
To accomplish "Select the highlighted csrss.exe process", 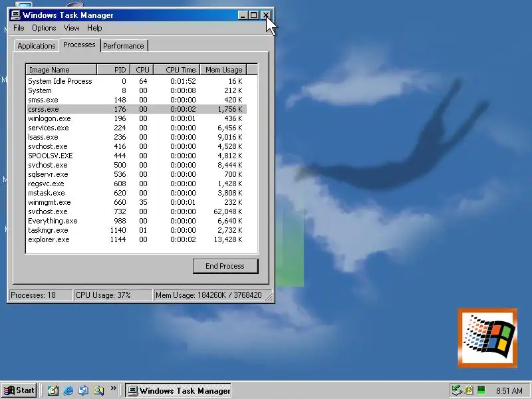I will pos(137,109).
